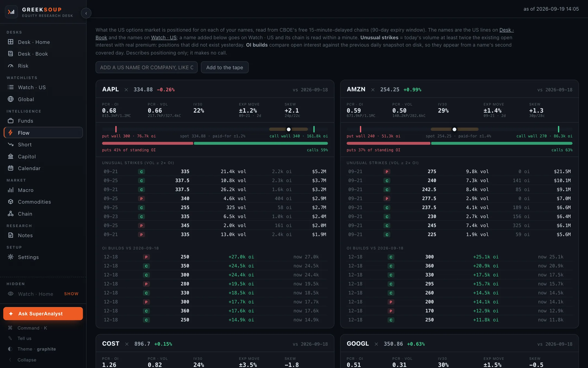The image size is (588, 368).
Task: Click AAPL call wall 340 label
Action: click(x=298, y=136)
